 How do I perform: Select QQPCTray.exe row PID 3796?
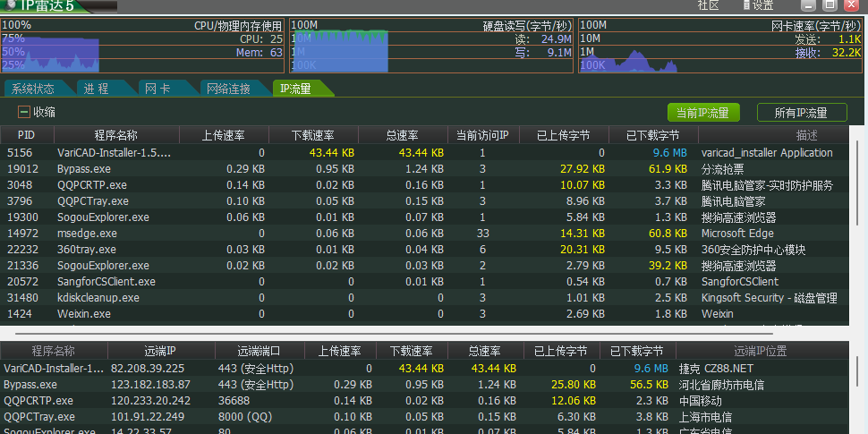click(x=424, y=201)
